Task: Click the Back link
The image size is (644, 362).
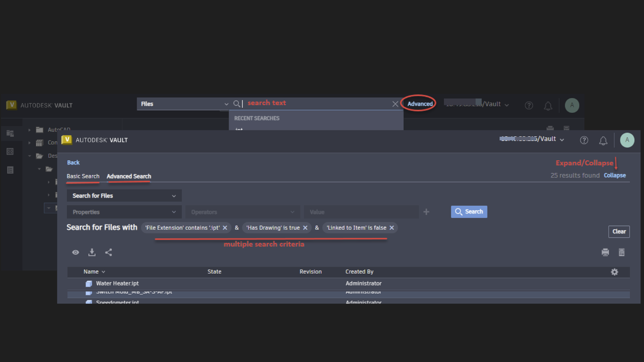Action: pos(74,162)
